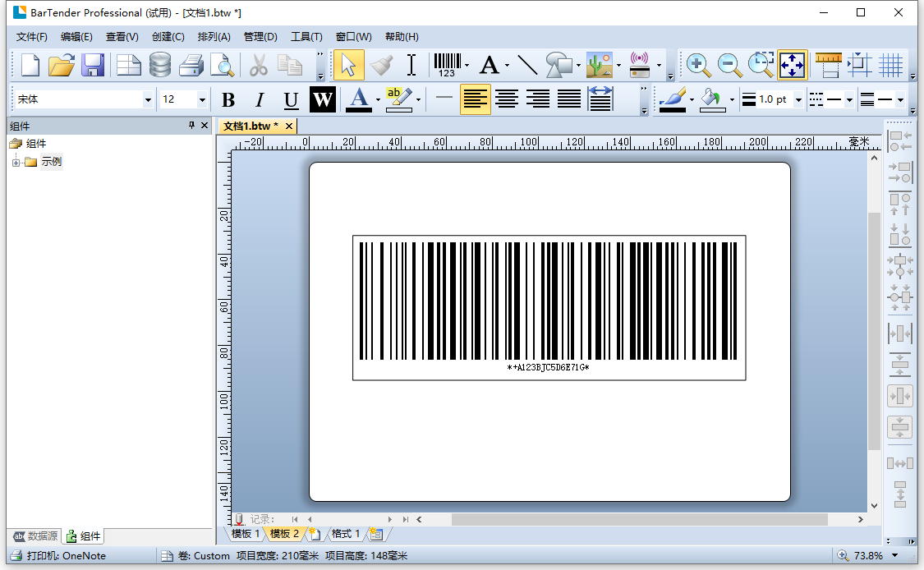Select the shape drawing tool
Image resolution: width=924 pixels, height=570 pixels.
click(559, 65)
